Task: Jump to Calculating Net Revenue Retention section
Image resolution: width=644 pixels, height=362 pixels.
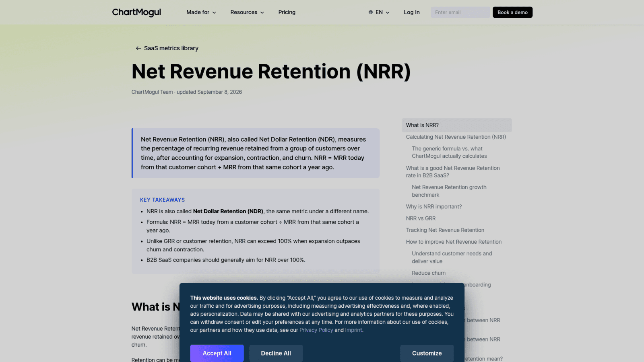Action: click(x=456, y=137)
